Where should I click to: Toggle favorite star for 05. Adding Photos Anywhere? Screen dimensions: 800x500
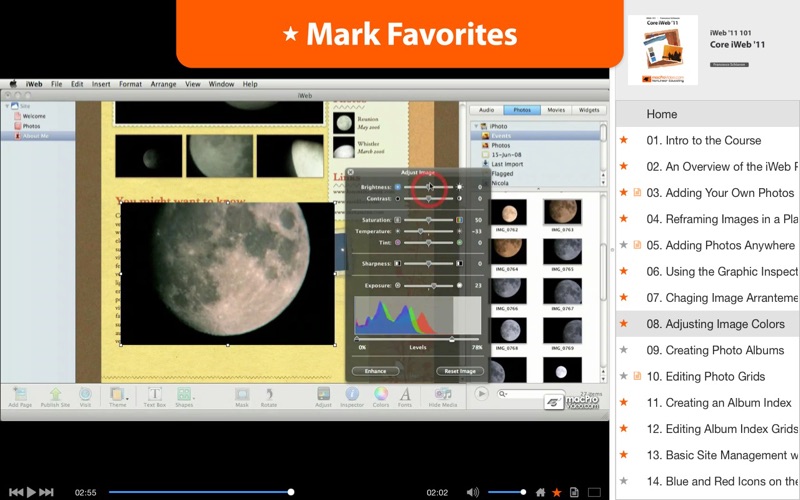point(623,245)
